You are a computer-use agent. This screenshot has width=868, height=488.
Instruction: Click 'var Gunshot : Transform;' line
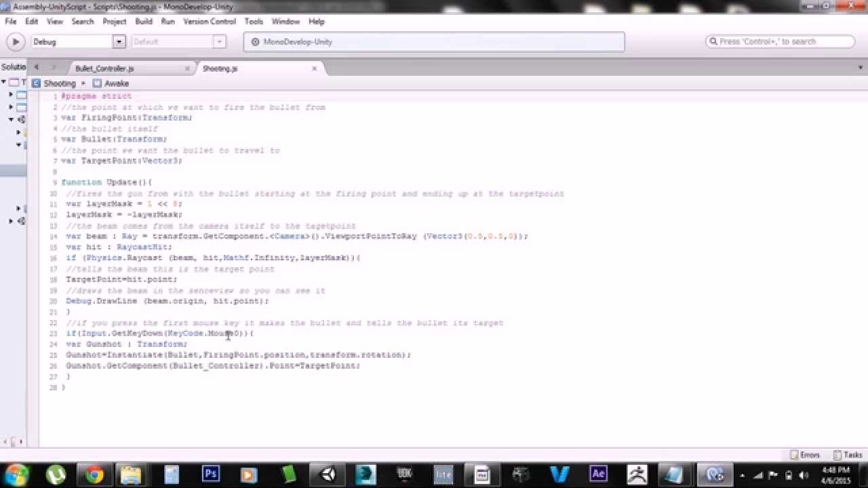click(126, 344)
